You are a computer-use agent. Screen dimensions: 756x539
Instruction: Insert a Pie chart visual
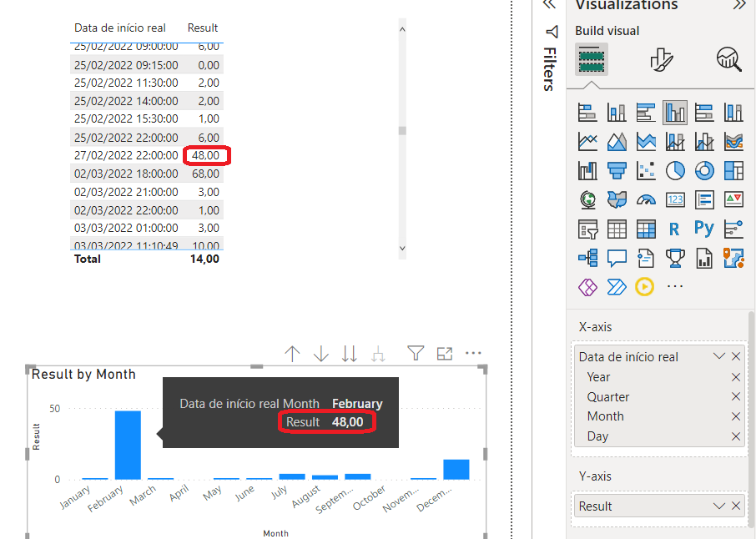tap(675, 170)
